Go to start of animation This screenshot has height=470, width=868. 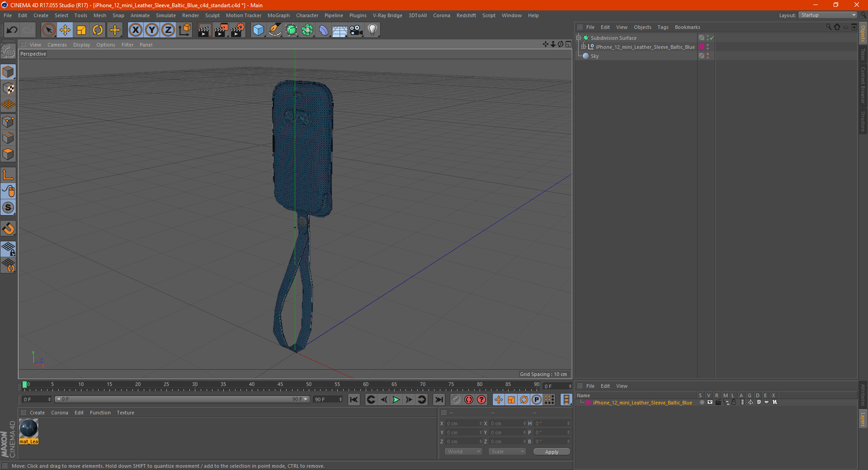(x=354, y=399)
